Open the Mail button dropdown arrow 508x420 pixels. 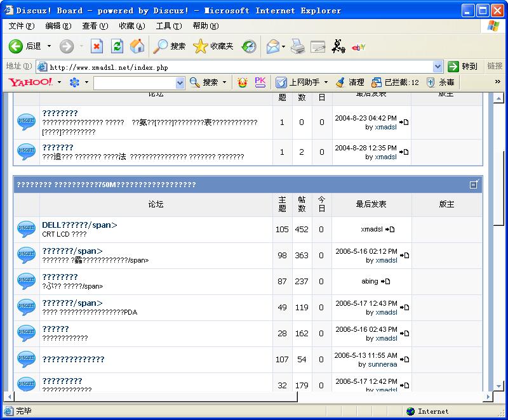283,46
